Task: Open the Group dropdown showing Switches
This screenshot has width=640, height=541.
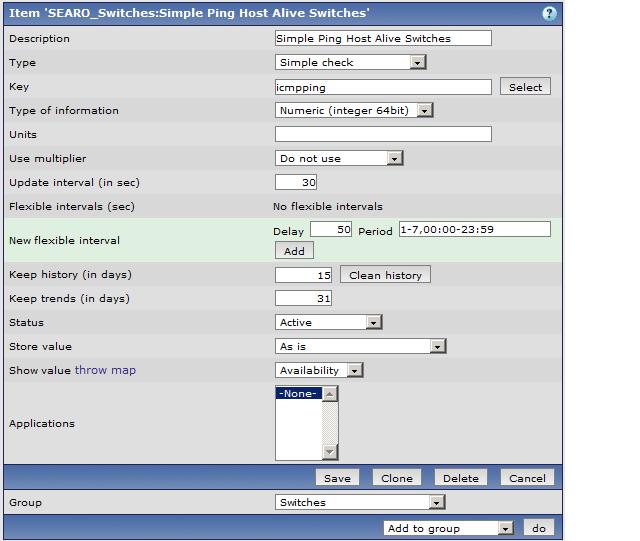Action: 360,502
